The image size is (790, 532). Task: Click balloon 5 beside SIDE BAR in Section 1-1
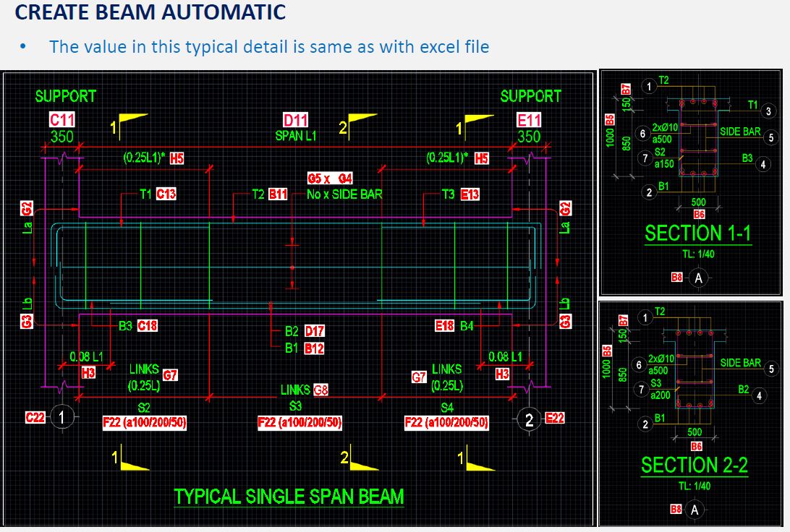771,137
